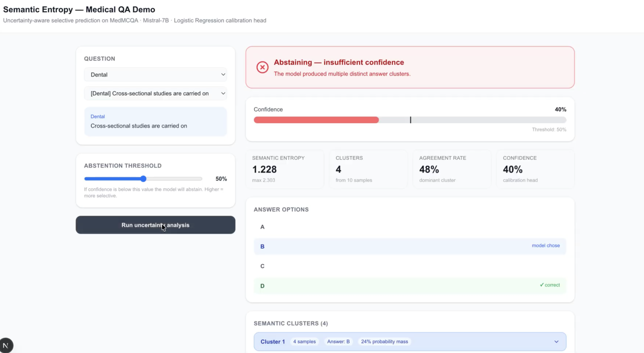Adjust the abstention threshold slider handle

click(x=143, y=179)
